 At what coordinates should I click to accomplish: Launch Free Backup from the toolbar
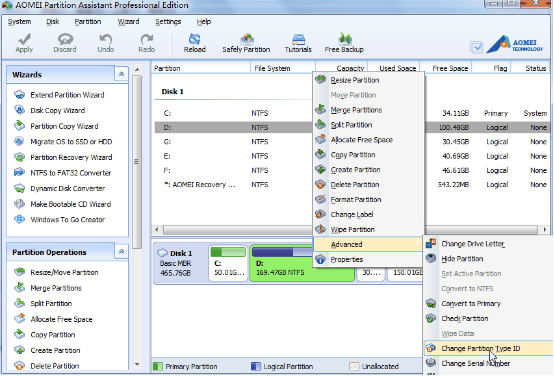(x=344, y=43)
